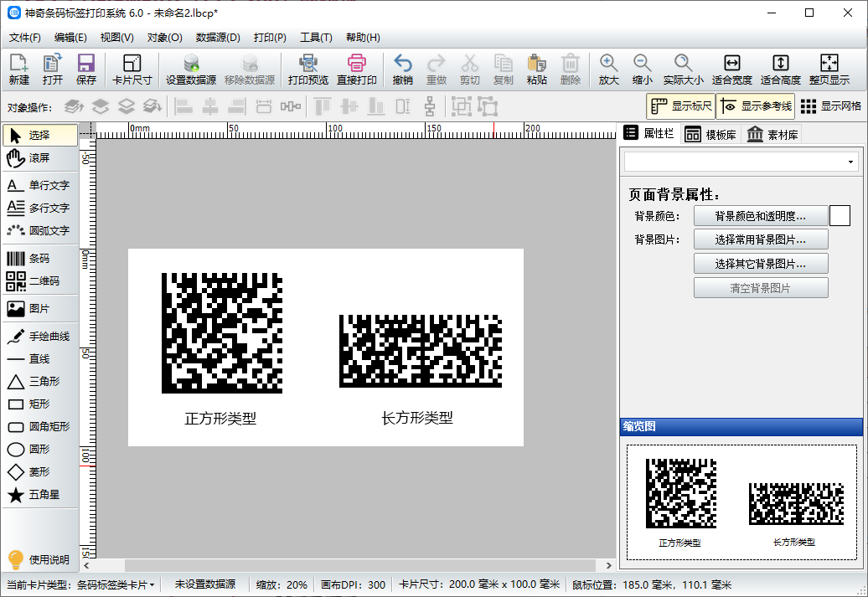The width and height of the screenshot is (868, 597).
Task: Select the 条码 barcode tool
Action: [39, 259]
